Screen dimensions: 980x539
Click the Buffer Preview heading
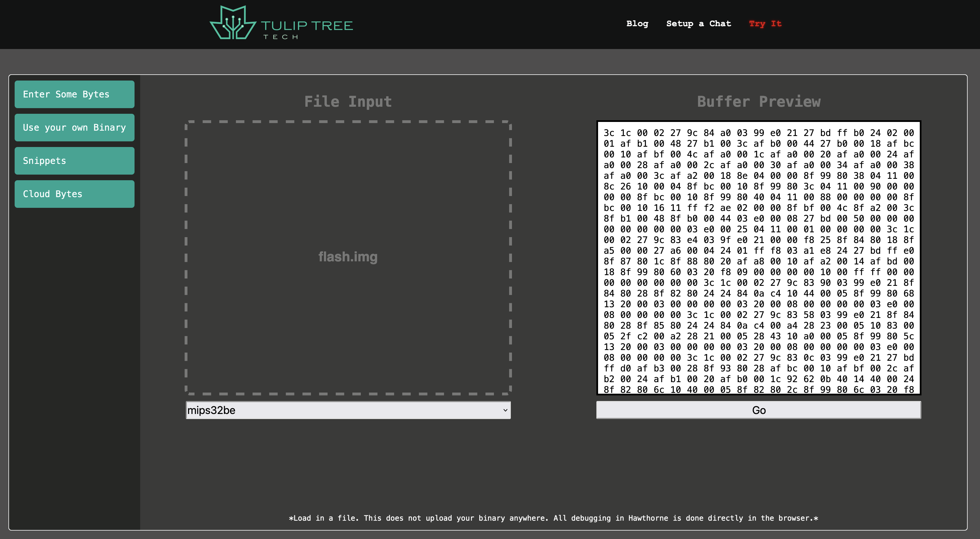point(759,102)
